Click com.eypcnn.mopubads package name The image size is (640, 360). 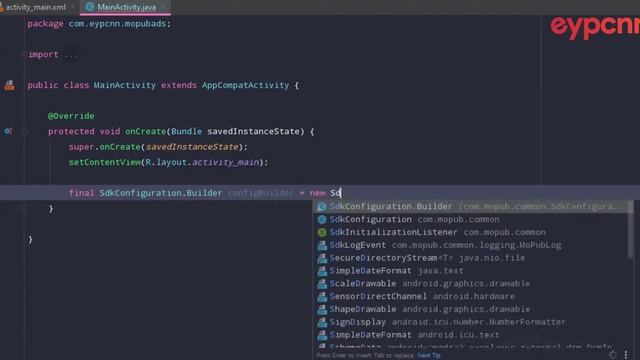click(117, 24)
